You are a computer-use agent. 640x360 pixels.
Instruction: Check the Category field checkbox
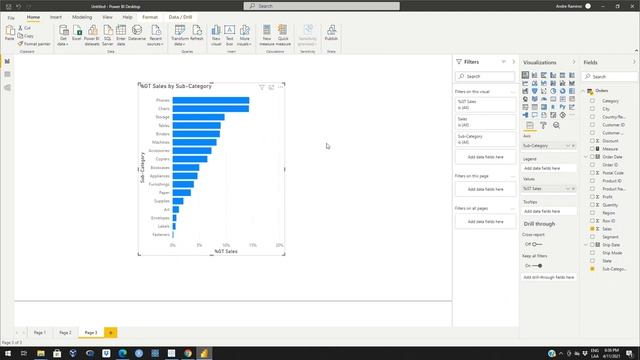[x=592, y=101]
